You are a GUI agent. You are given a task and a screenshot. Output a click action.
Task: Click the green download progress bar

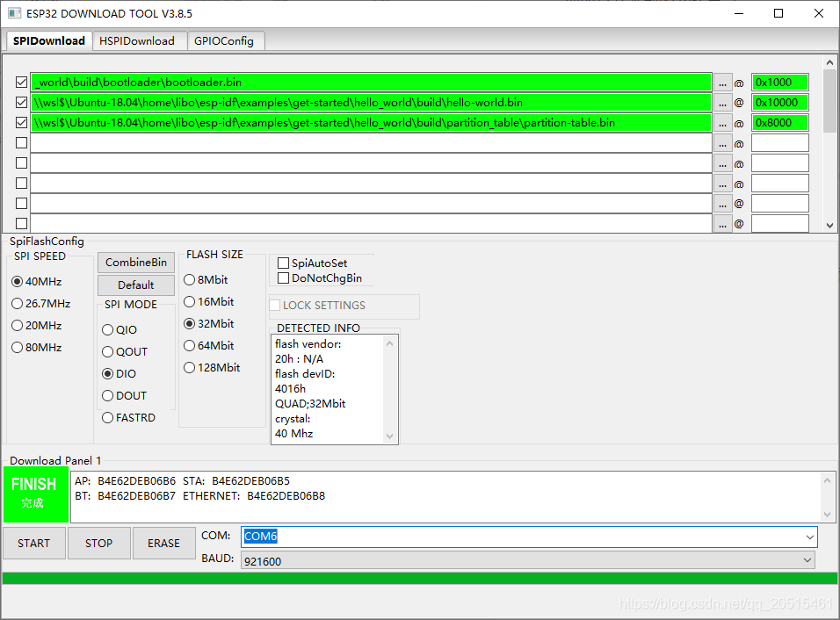click(x=419, y=578)
